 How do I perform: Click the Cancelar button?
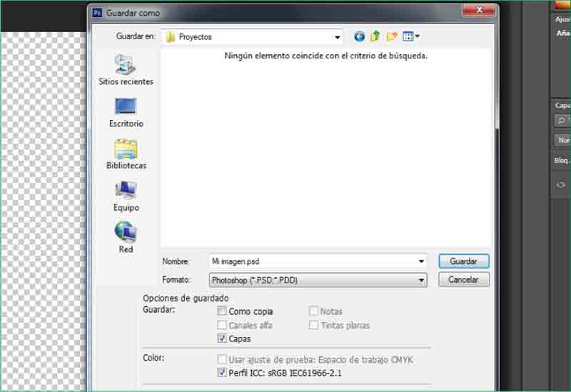[464, 280]
